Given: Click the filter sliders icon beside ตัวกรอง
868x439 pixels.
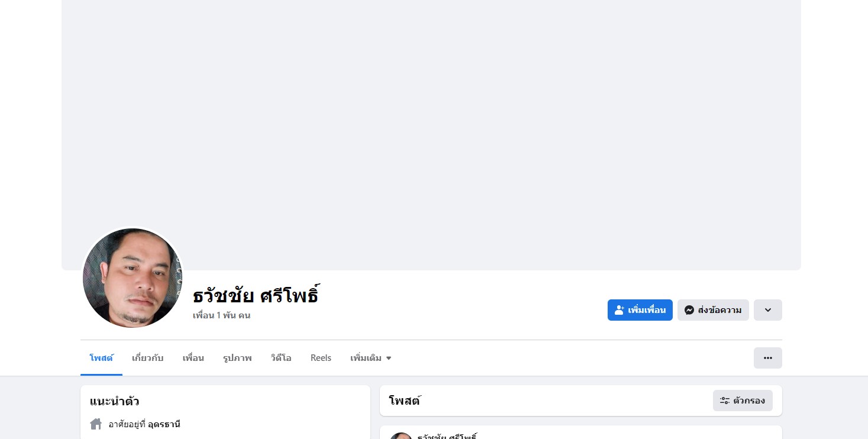Looking at the screenshot, I should (x=724, y=401).
